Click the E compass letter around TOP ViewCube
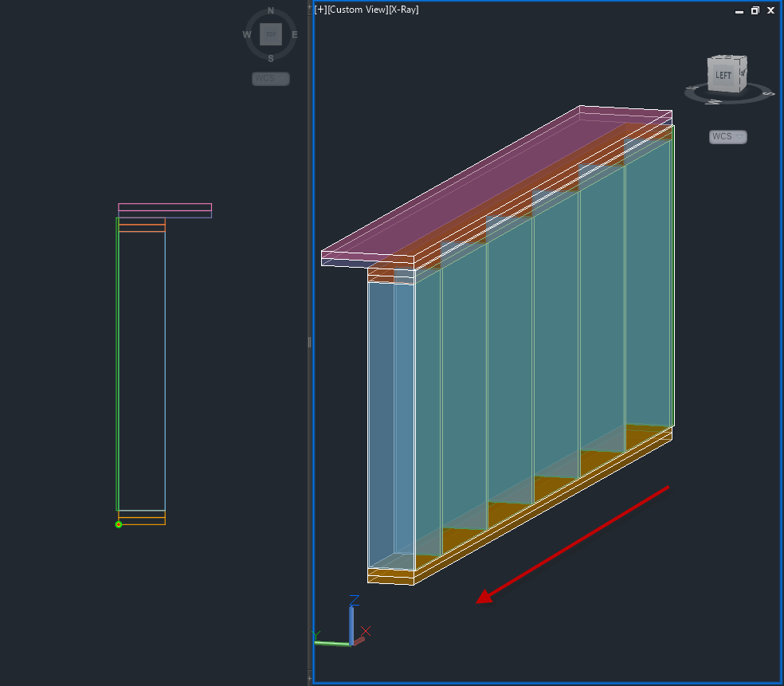The image size is (784, 686). [x=295, y=34]
